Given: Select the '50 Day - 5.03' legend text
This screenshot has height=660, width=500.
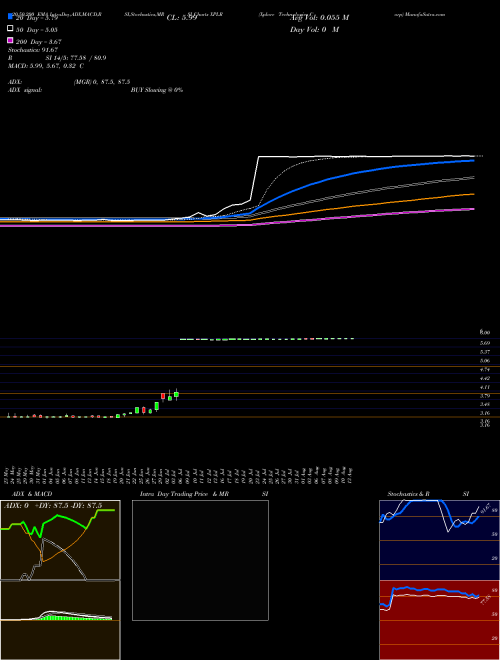Looking at the screenshot, I should click(x=37, y=30).
